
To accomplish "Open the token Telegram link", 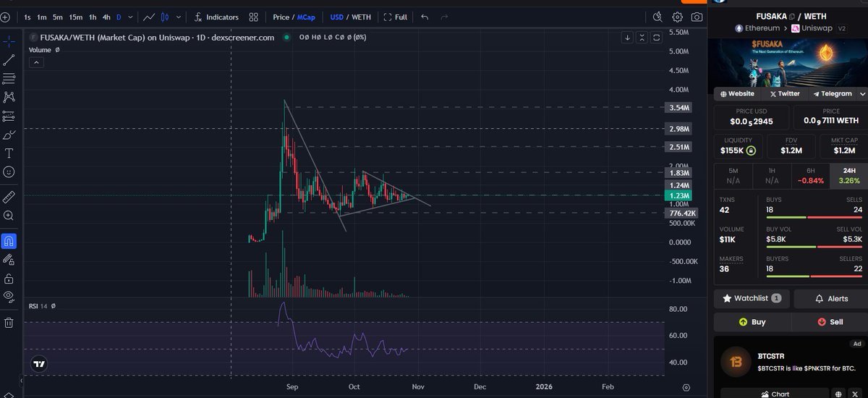I will click(832, 94).
